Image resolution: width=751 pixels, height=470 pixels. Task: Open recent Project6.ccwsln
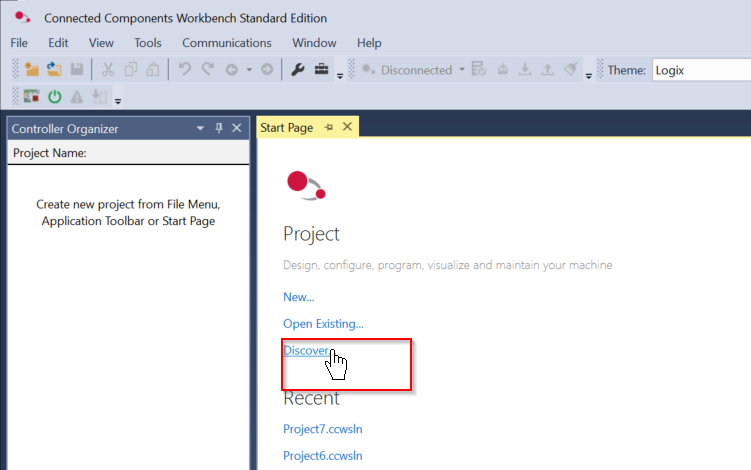pos(322,456)
